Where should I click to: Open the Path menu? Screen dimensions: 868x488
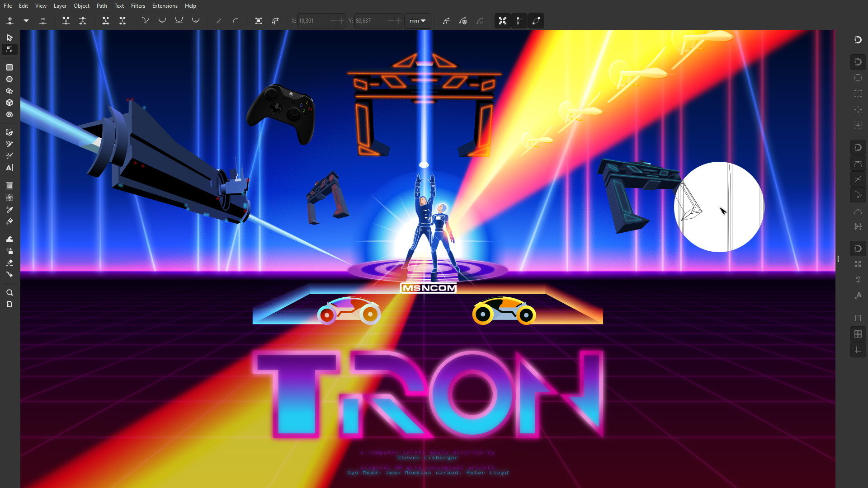pos(102,6)
